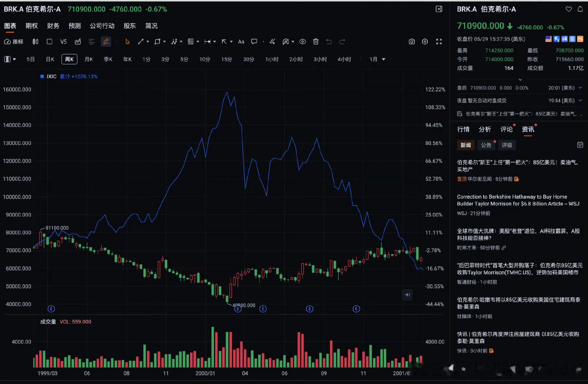Switch to the 期权 options tab

31,26
